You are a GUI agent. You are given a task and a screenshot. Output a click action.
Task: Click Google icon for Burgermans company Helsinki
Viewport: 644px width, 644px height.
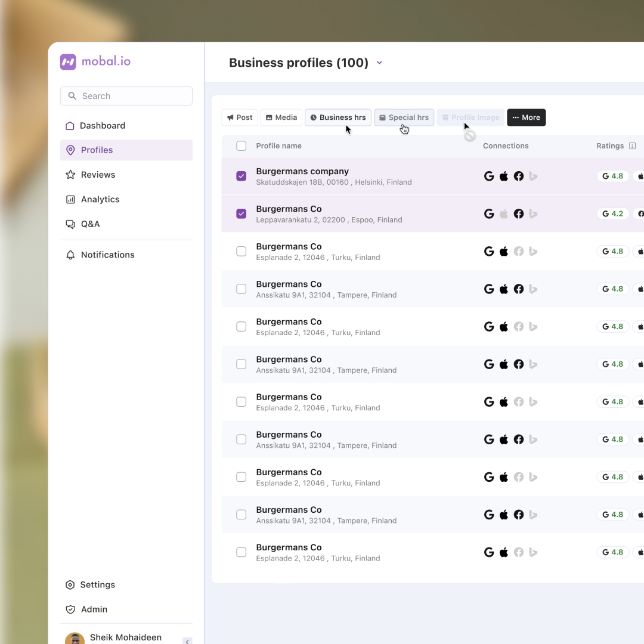(489, 176)
